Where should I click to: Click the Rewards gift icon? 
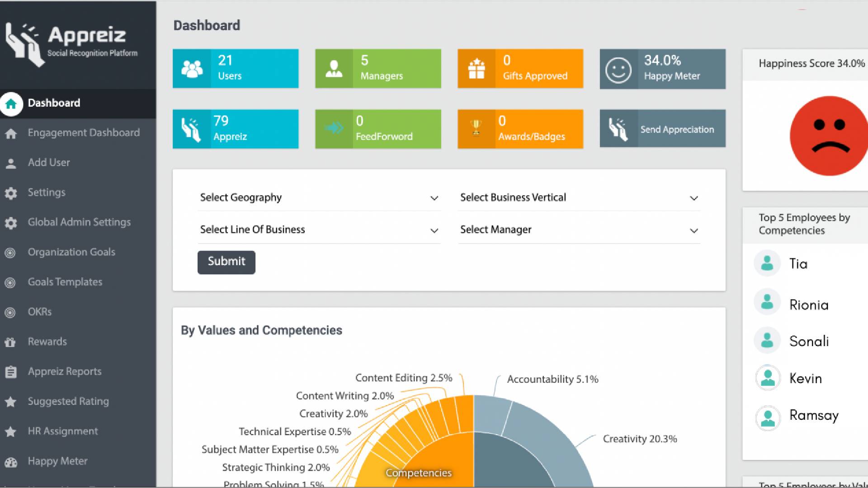[10, 342]
